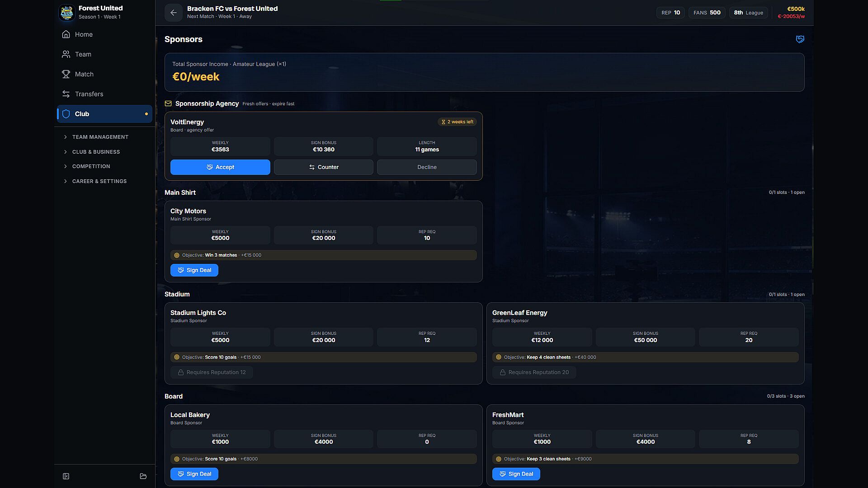Image resolution: width=868 pixels, height=488 pixels.
Task: Open Home from the sidebar
Action: coord(104,34)
